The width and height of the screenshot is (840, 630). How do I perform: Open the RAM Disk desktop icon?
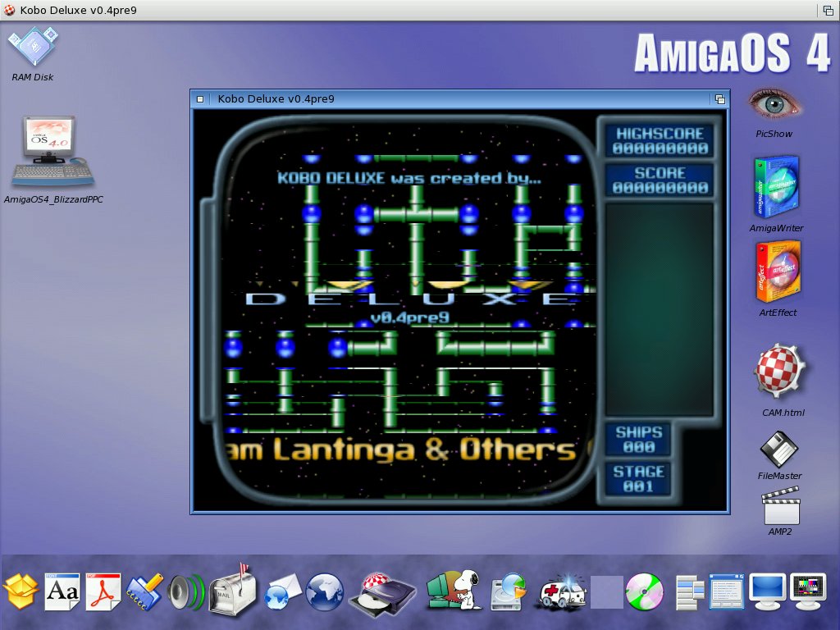(x=33, y=47)
